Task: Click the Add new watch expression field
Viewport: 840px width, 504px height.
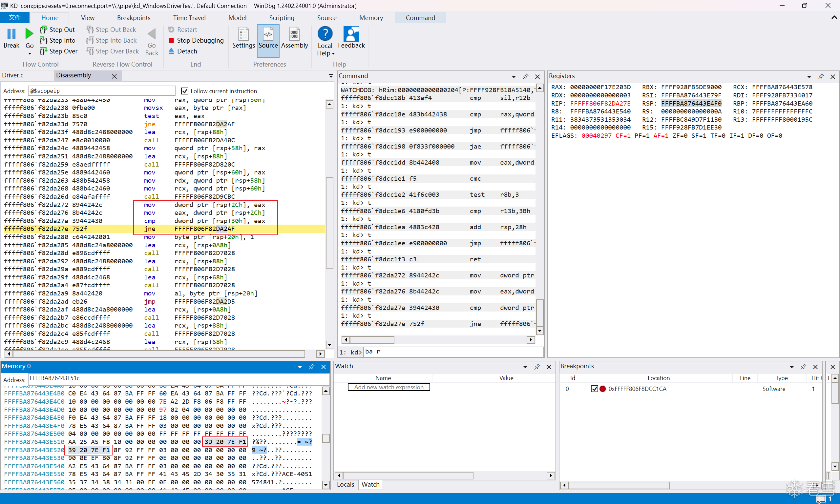Action: point(389,387)
